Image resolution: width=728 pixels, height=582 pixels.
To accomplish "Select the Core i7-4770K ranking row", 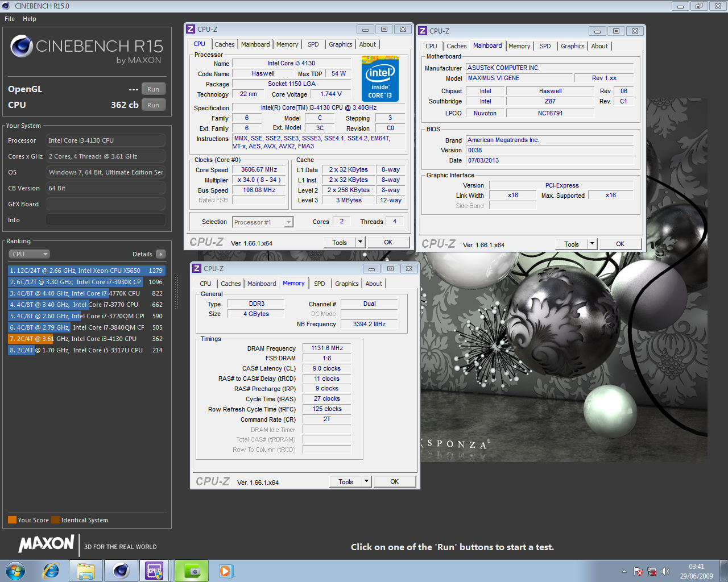I will (x=86, y=293).
